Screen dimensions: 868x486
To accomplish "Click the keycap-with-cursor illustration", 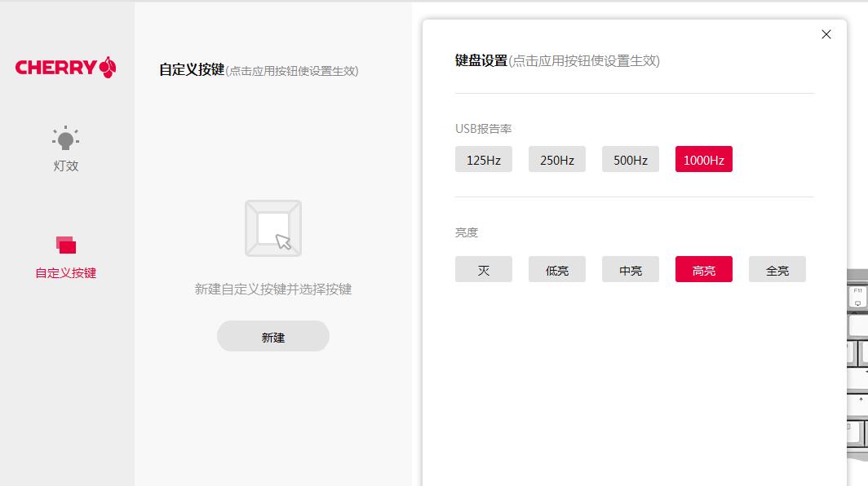I will click(273, 228).
